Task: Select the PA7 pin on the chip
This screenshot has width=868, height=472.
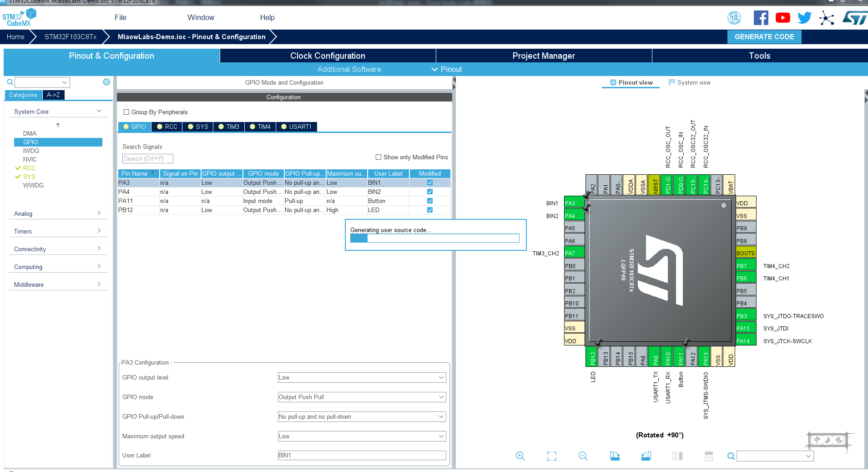Action: coord(574,253)
